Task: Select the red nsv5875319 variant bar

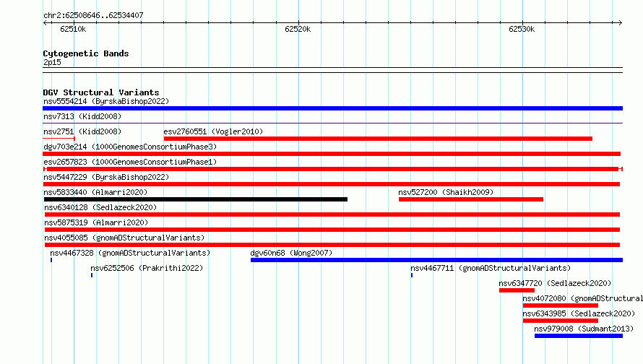Action: point(332,230)
